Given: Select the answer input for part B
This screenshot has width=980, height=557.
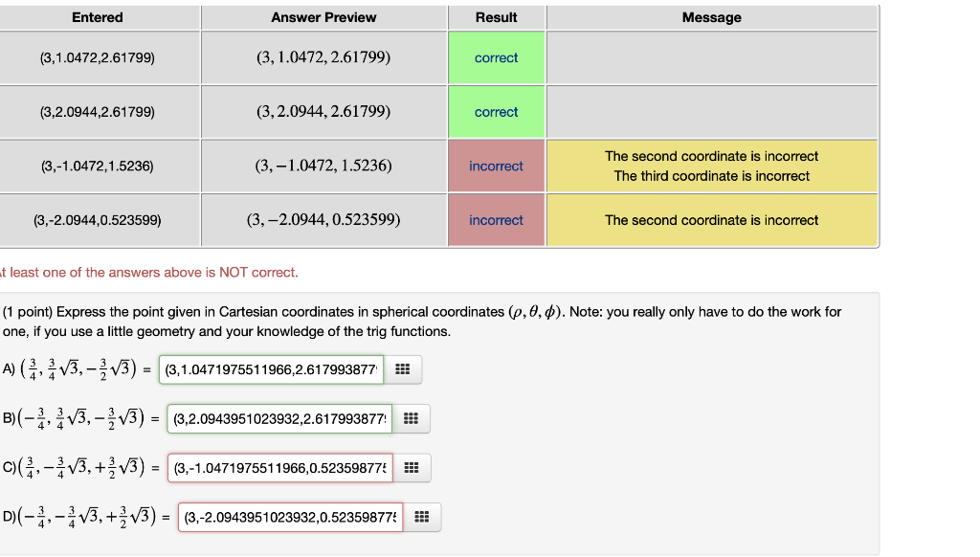Looking at the screenshot, I should pos(278,418).
